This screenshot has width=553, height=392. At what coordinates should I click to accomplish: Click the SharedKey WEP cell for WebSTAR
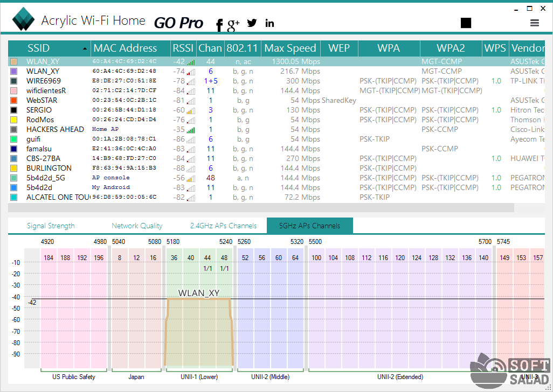339,100
